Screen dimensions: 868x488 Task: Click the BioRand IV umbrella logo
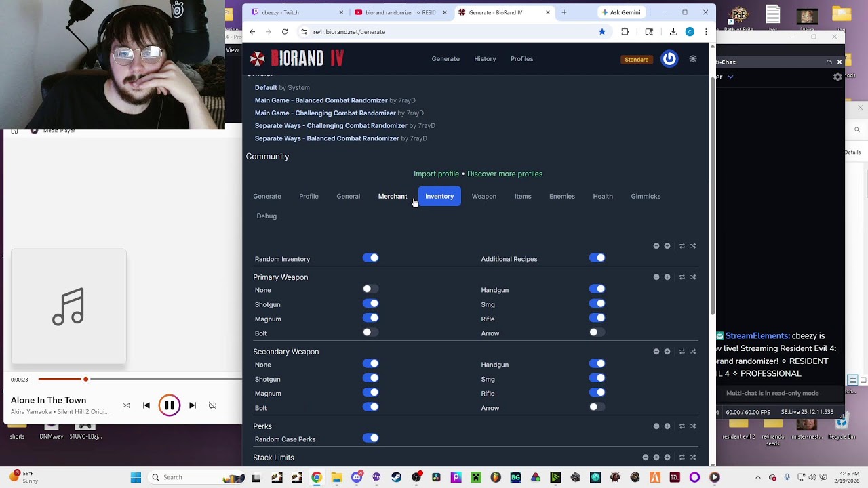click(257, 59)
